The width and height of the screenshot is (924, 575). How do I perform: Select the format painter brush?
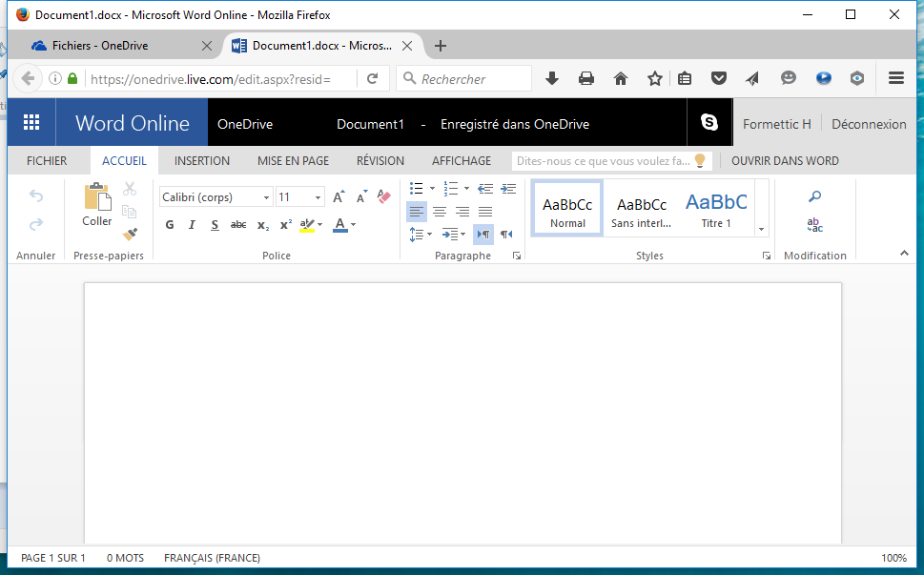pyautogui.click(x=130, y=234)
